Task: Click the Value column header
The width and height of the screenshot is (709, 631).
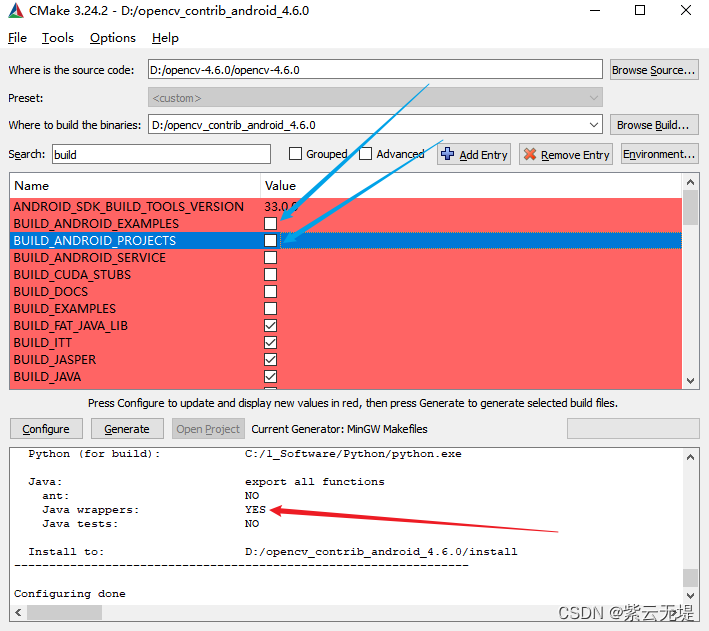Action: click(x=471, y=185)
